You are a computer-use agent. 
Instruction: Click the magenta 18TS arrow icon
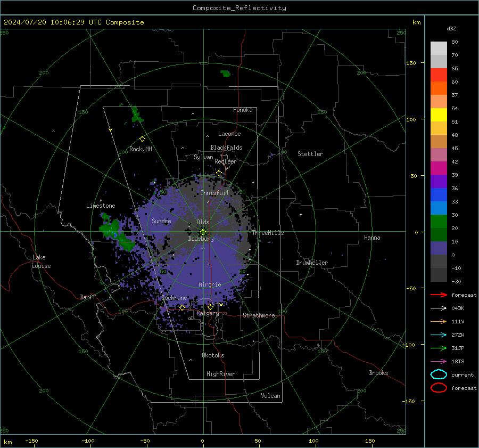coord(439,362)
